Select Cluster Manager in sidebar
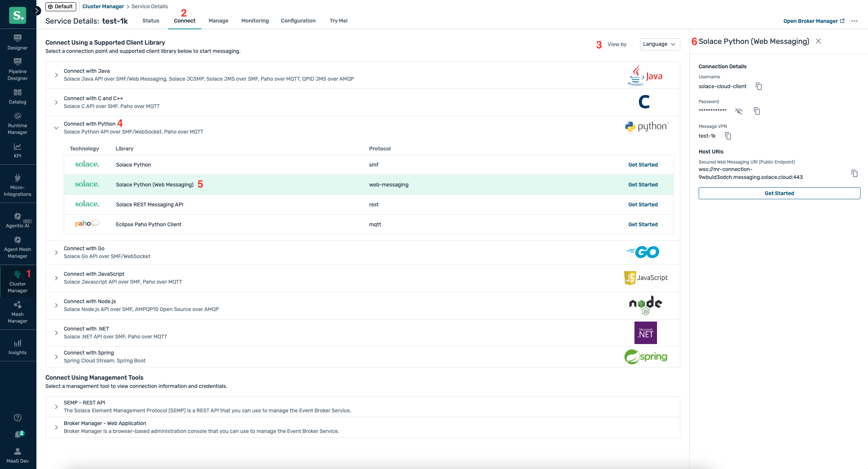Screen dimensions: 868x469 [18, 282]
